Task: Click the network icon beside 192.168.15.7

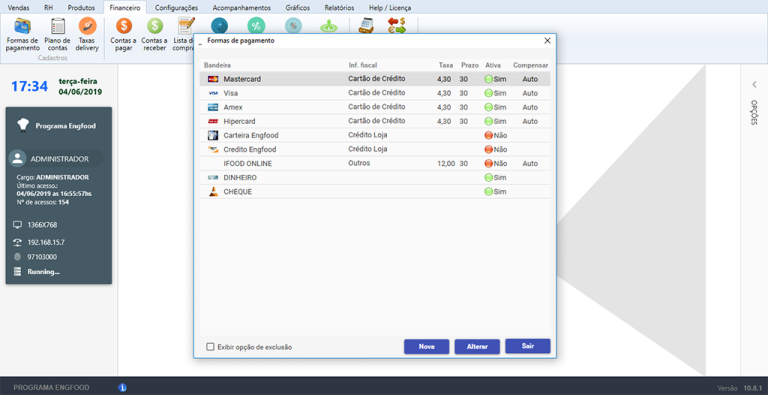Action: point(18,242)
